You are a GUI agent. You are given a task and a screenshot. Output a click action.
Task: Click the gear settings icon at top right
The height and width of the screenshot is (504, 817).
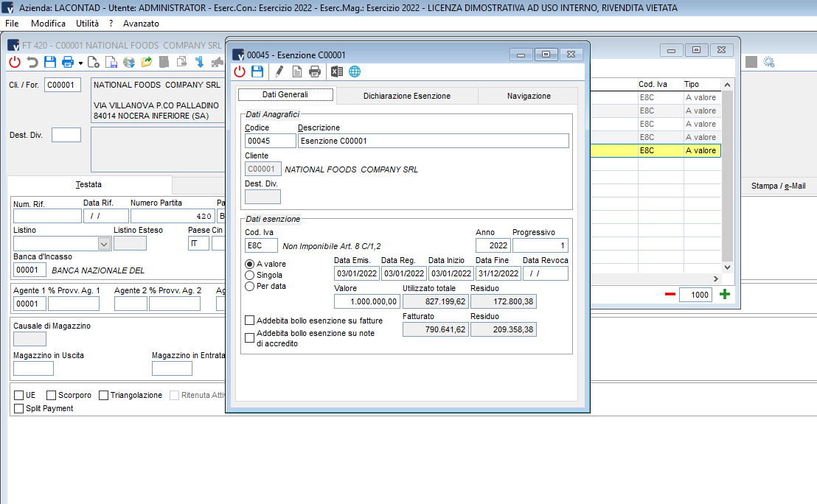[x=769, y=62]
